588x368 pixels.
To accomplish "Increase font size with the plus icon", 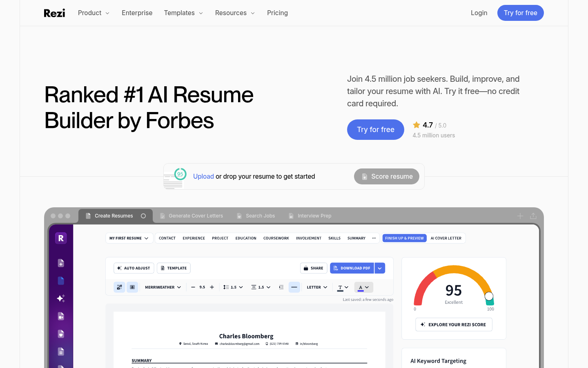I will [x=212, y=287].
